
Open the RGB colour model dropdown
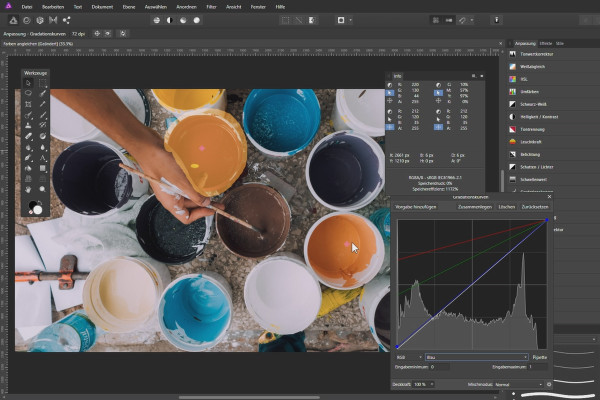point(409,357)
